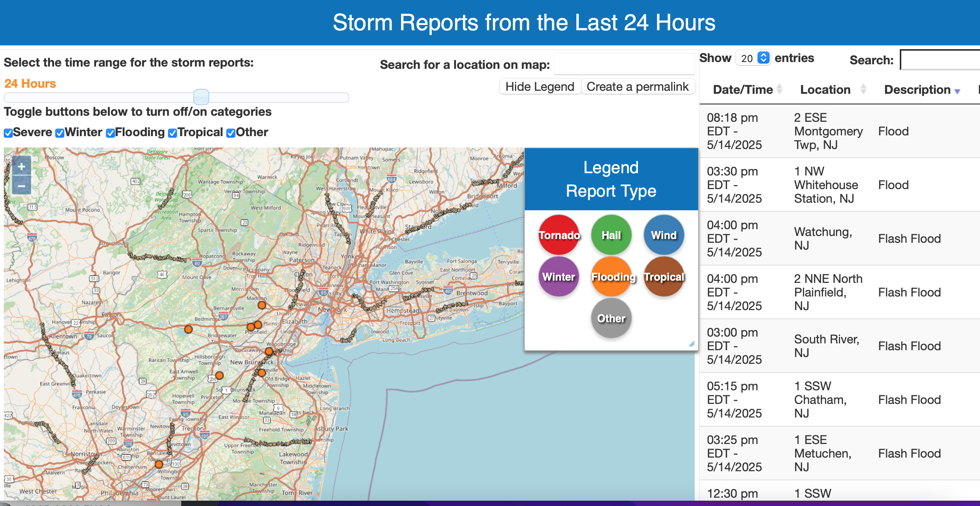Select the flood marker near Metuchen
This screenshot has width=980, height=506.
point(269,351)
